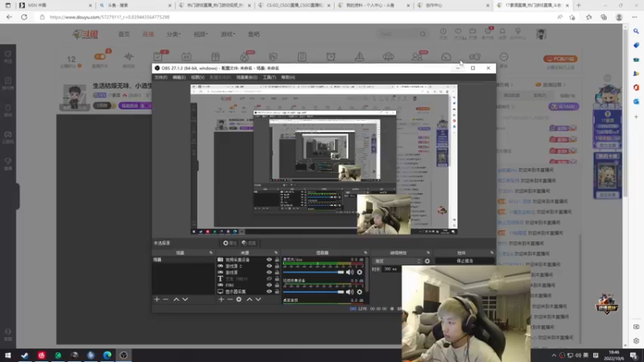Toggle lock on 显示器采集 source
The image size is (644, 362).
(x=277, y=291)
